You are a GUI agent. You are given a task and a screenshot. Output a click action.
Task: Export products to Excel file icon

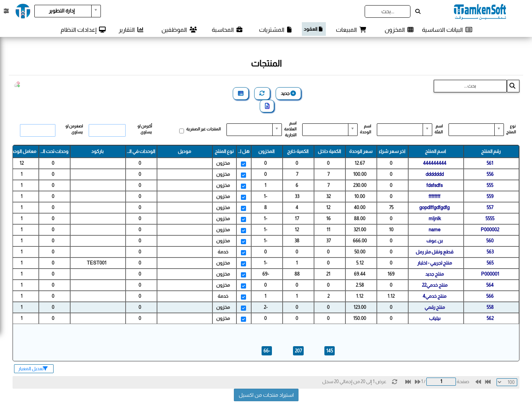(x=267, y=106)
